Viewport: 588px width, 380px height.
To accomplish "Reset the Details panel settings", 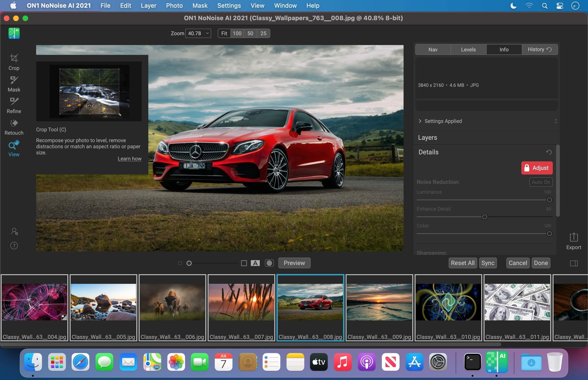I will 549,152.
